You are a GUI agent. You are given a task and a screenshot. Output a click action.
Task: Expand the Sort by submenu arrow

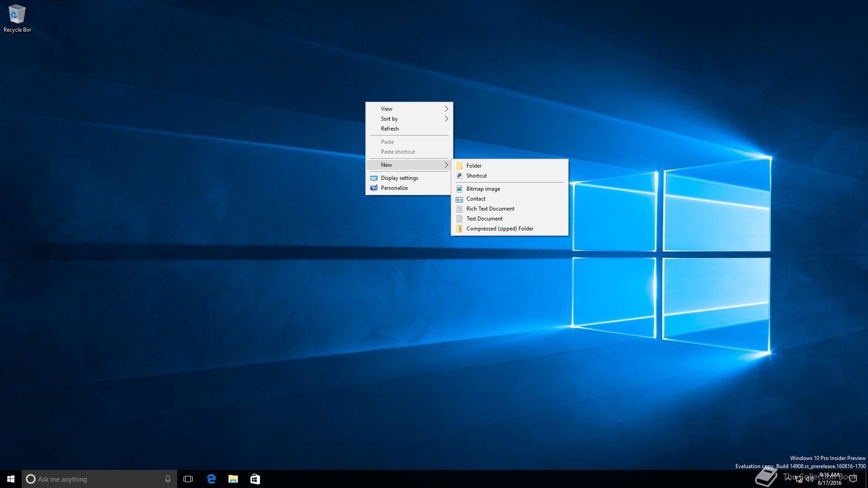(x=446, y=119)
